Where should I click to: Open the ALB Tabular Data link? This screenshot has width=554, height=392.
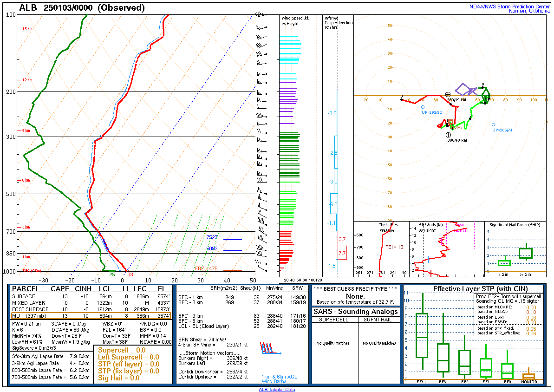(277, 390)
